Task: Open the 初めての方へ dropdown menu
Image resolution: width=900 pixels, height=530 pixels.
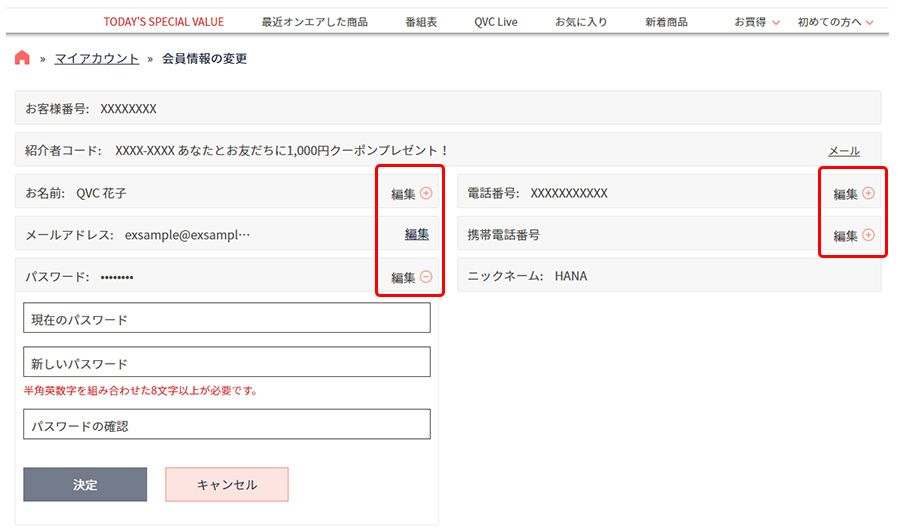Action: (835, 21)
